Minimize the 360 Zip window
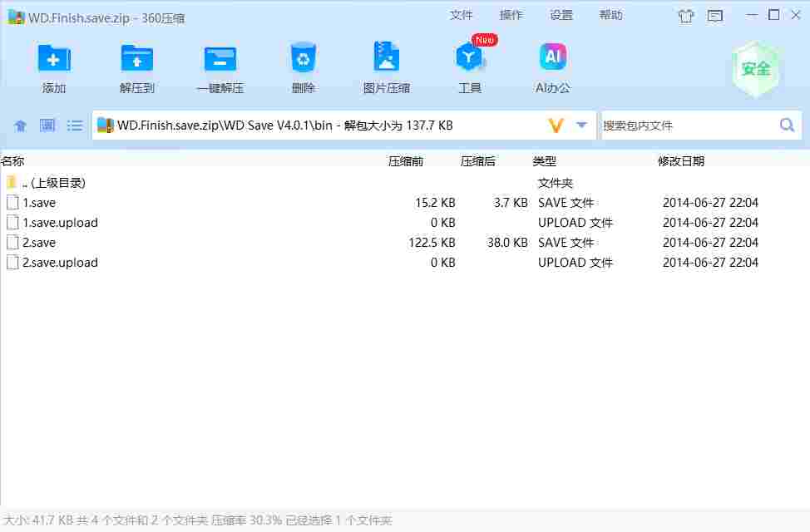810x532 pixels. 752,16
